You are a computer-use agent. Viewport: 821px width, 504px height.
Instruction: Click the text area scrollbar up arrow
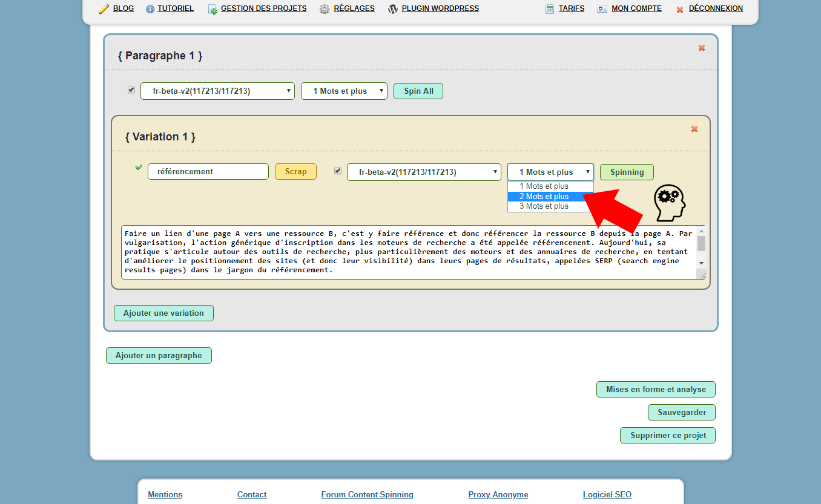tap(701, 231)
